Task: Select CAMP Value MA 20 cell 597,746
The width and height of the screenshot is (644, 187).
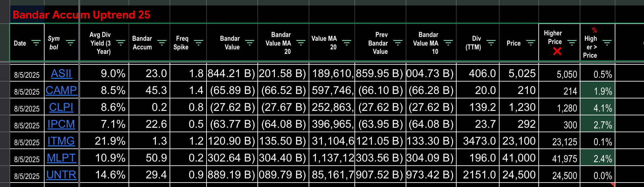Action: [332, 90]
